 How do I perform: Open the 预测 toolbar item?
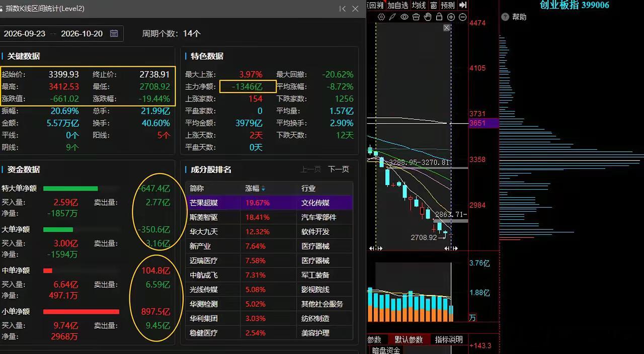click(448, 5)
